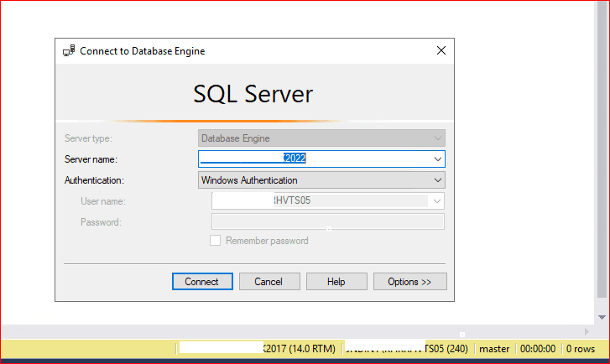Open the Authentication dropdown list

(321, 180)
